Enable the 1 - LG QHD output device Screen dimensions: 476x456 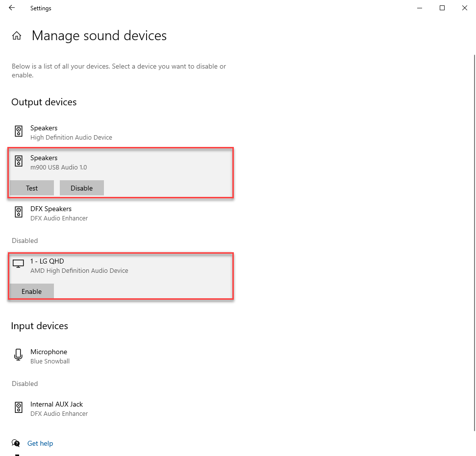pyautogui.click(x=31, y=291)
